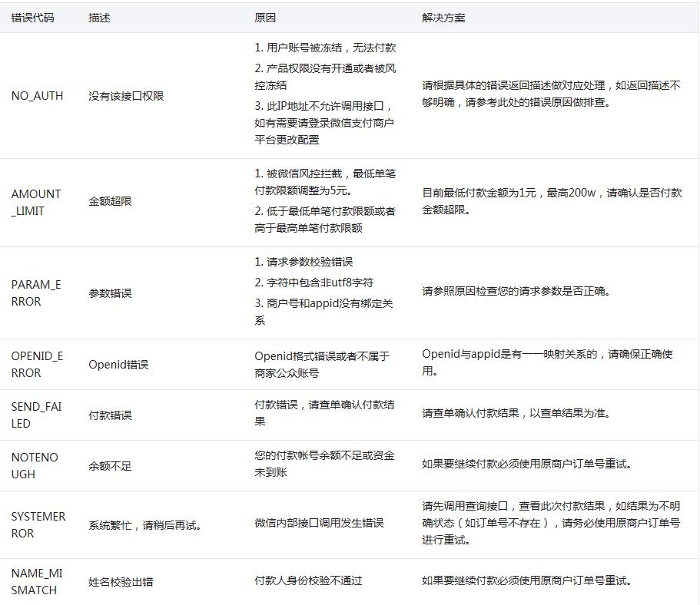Click the NOTENOUGH error code cell
Screen dimensions: 700x605
coord(35,465)
